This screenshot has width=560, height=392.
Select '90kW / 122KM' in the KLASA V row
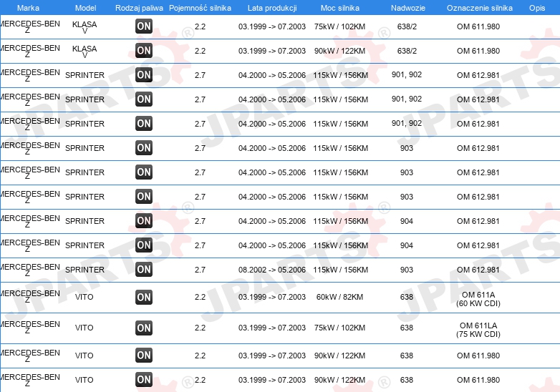click(339, 51)
